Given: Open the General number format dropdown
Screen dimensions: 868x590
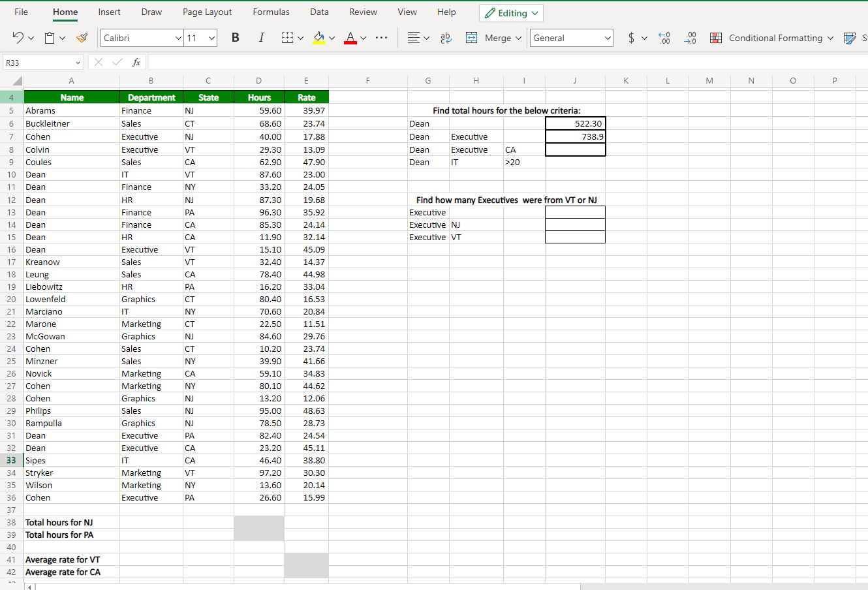Looking at the screenshot, I should (x=572, y=38).
